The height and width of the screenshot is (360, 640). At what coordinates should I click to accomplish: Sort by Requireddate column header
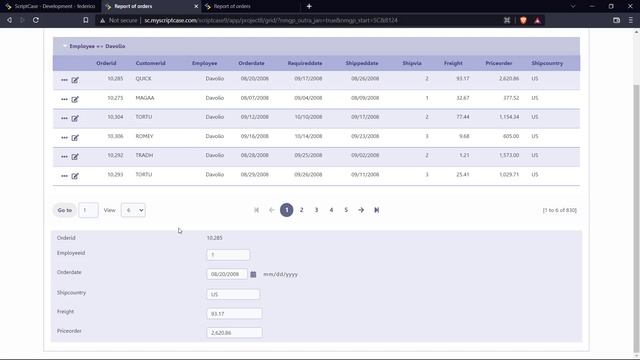click(x=305, y=63)
